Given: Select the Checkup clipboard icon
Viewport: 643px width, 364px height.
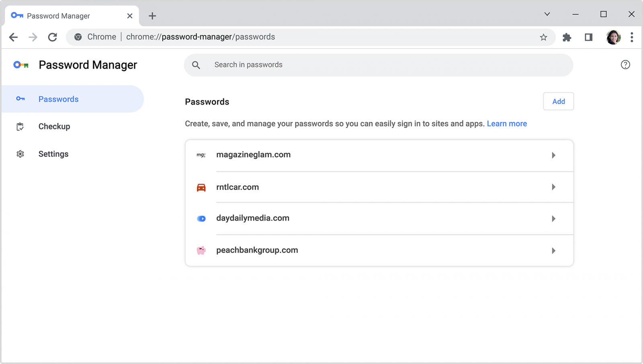Looking at the screenshot, I should (20, 126).
